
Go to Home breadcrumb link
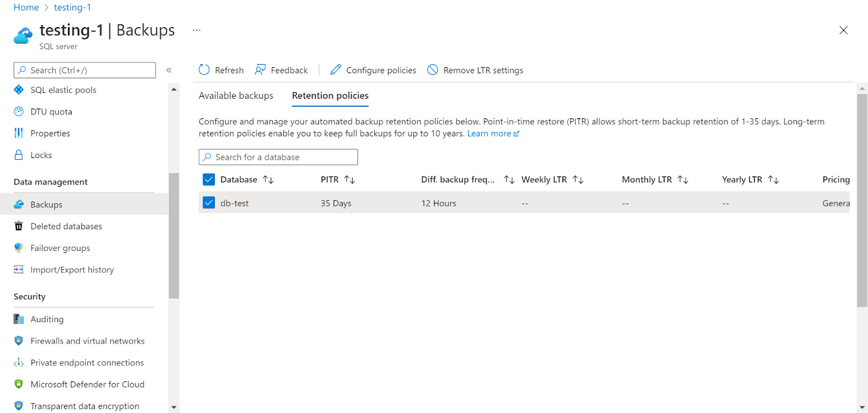pos(26,8)
